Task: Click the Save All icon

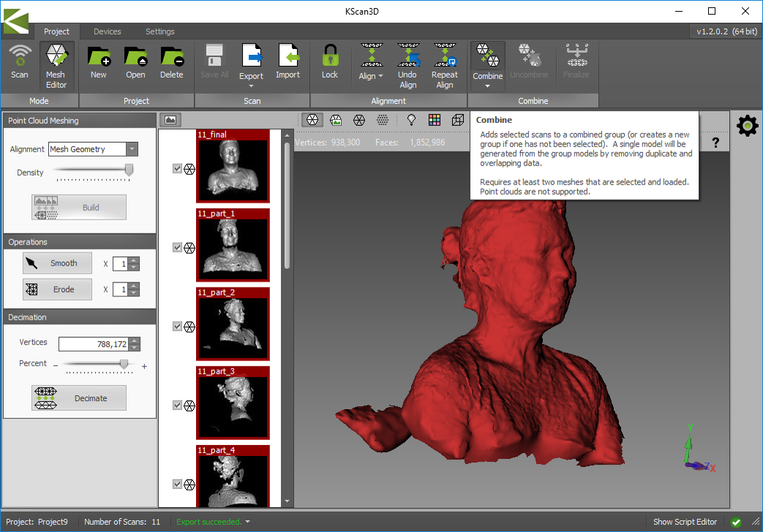Action: pos(214,62)
